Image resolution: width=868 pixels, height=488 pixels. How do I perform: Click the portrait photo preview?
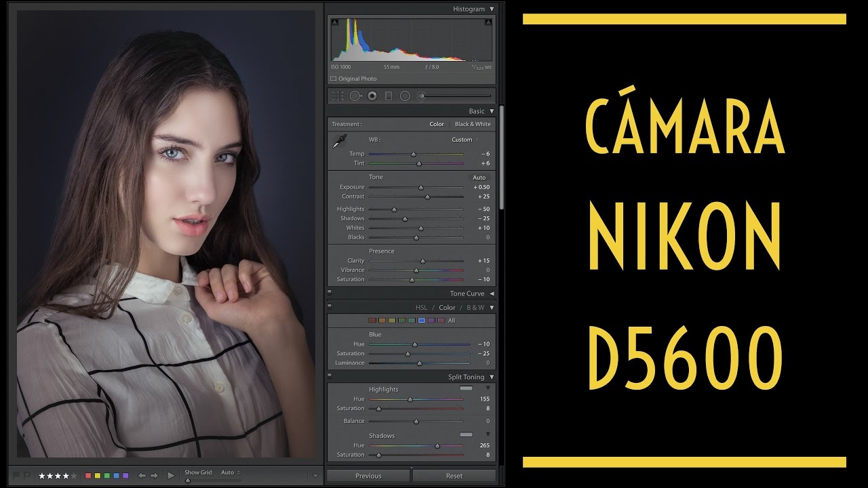(x=166, y=234)
